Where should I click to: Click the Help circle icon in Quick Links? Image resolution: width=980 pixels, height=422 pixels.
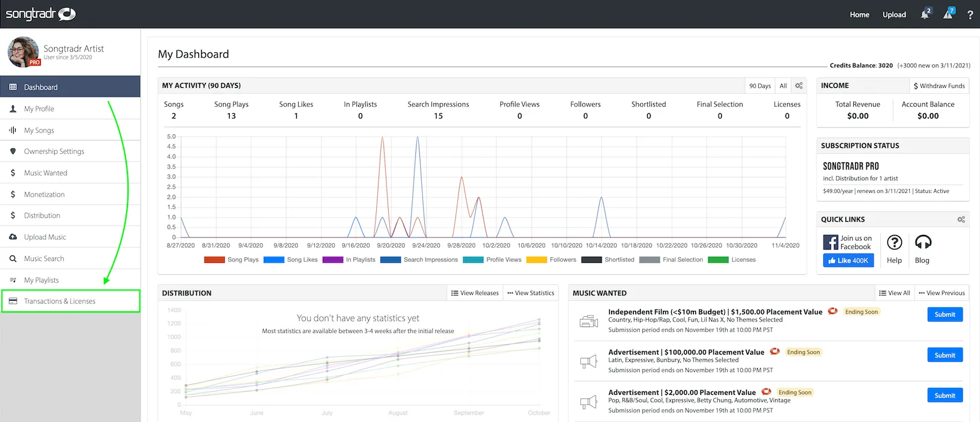pos(894,242)
